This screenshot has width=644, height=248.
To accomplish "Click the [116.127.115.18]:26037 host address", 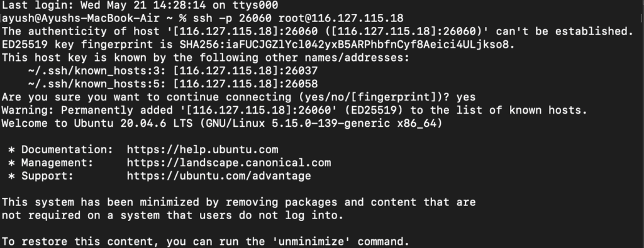I will [245, 70].
